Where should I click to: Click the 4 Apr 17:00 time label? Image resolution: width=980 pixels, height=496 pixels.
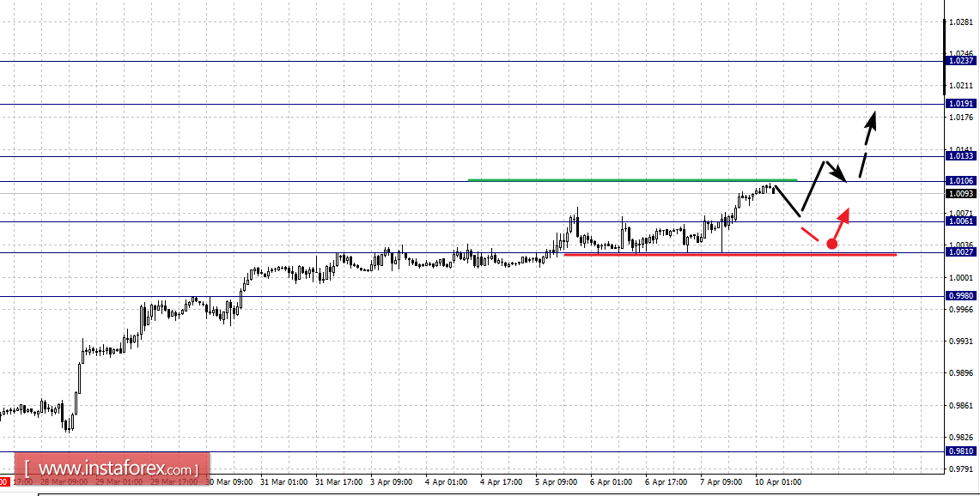(x=502, y=482)
